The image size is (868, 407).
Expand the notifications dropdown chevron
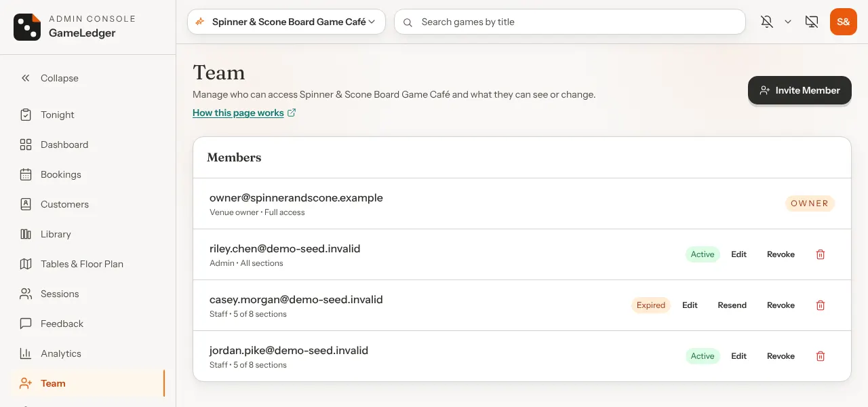coord(788,22)
